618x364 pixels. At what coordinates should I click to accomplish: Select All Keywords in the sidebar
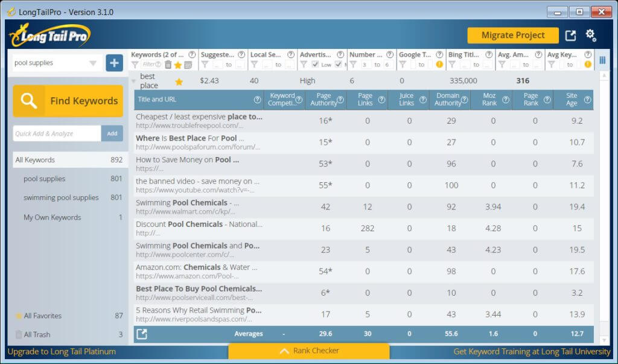click(x=69, y=160)
